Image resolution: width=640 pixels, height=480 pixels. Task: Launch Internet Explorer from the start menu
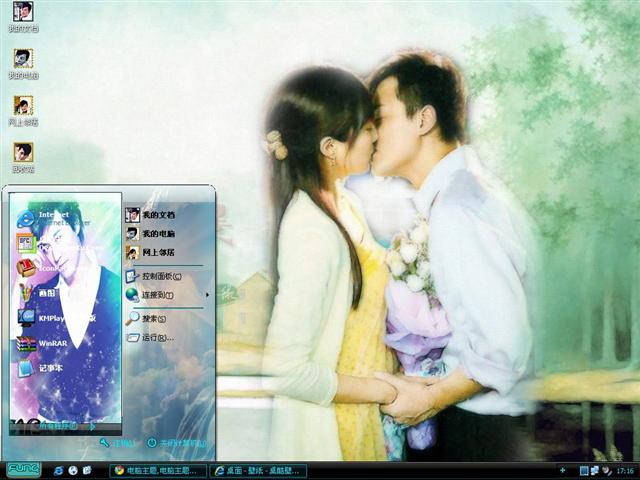[53, 219]
